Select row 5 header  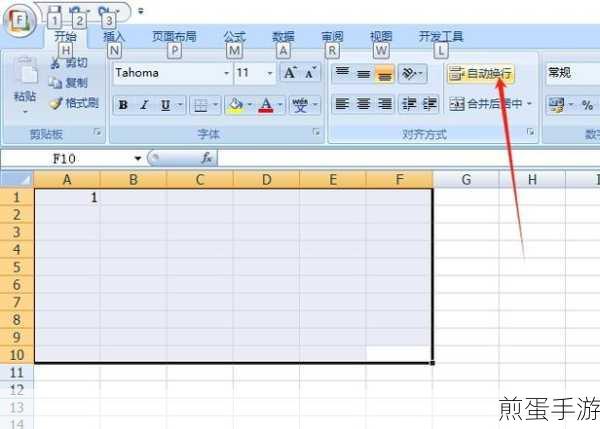[x=17, y=267]
